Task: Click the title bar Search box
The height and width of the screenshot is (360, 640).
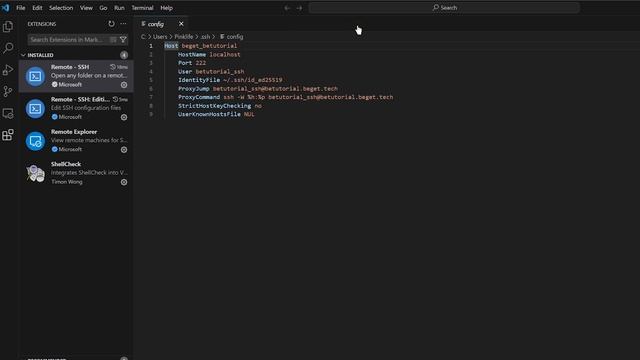Action: tap(444, 8)
